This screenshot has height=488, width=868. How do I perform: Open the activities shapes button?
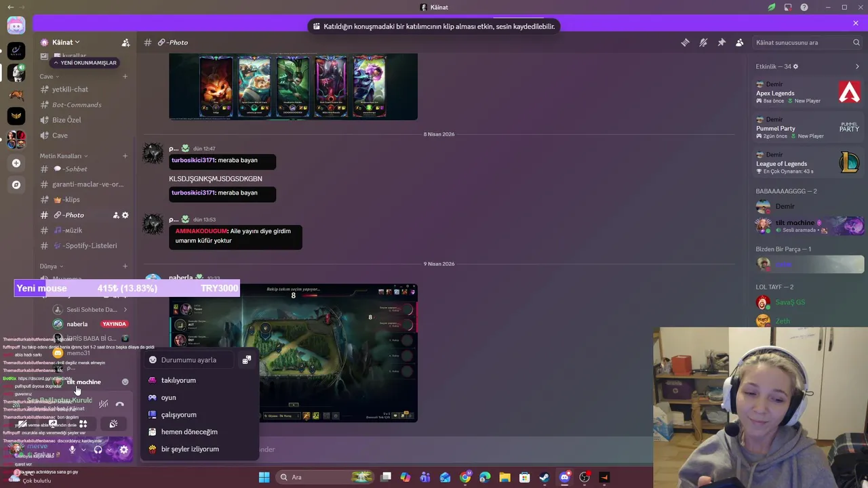point(83,424)
